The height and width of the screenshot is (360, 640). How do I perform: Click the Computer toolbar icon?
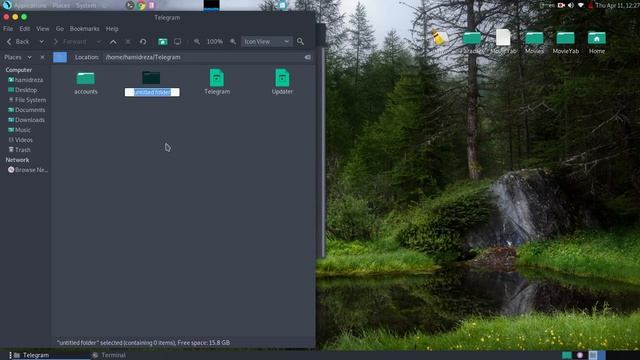click(x=178, y=42)
